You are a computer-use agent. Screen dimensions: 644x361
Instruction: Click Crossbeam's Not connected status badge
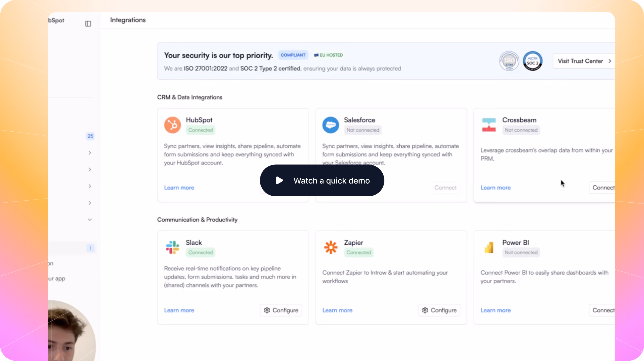point(521,130)
